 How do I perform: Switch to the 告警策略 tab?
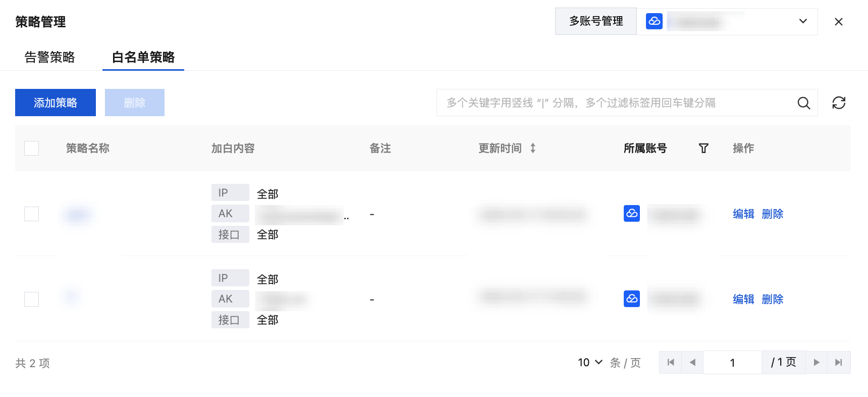pyautogui.click(x=49, y=57)
